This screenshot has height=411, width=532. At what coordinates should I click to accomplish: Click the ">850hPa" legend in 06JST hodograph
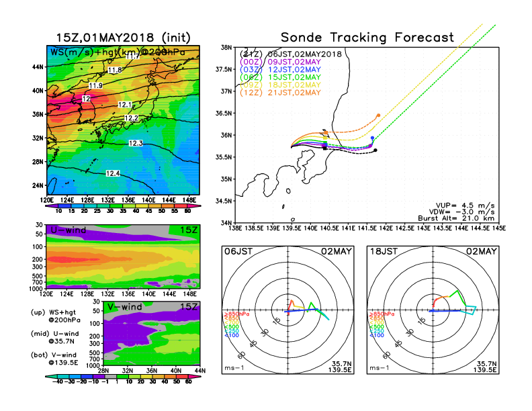point(237,314)
